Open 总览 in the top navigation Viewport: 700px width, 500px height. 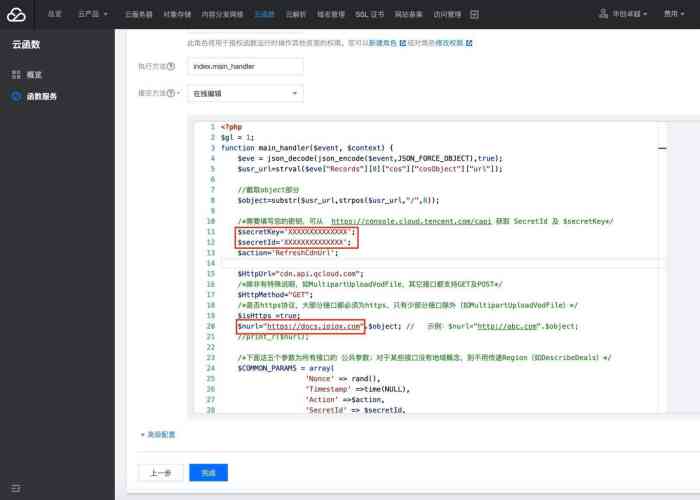point(54,14)
